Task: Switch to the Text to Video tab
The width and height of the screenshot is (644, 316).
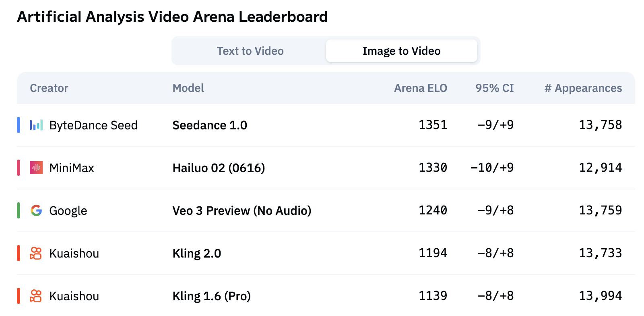Action: coord(250,51)
